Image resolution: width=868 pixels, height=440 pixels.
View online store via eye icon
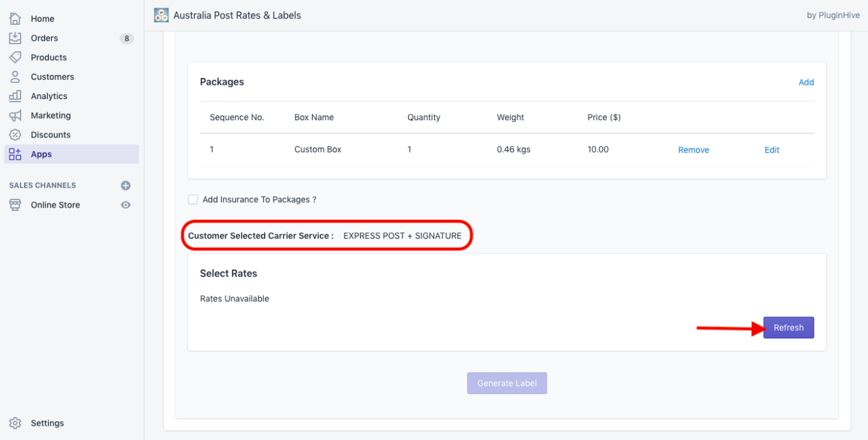click(126, 205)
